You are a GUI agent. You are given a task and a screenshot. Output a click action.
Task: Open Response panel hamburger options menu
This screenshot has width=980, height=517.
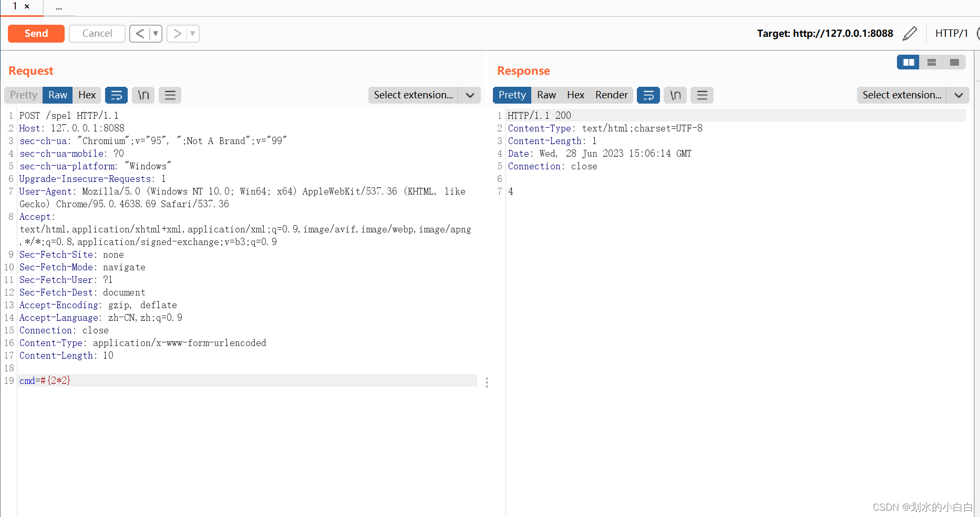(702, 95)
